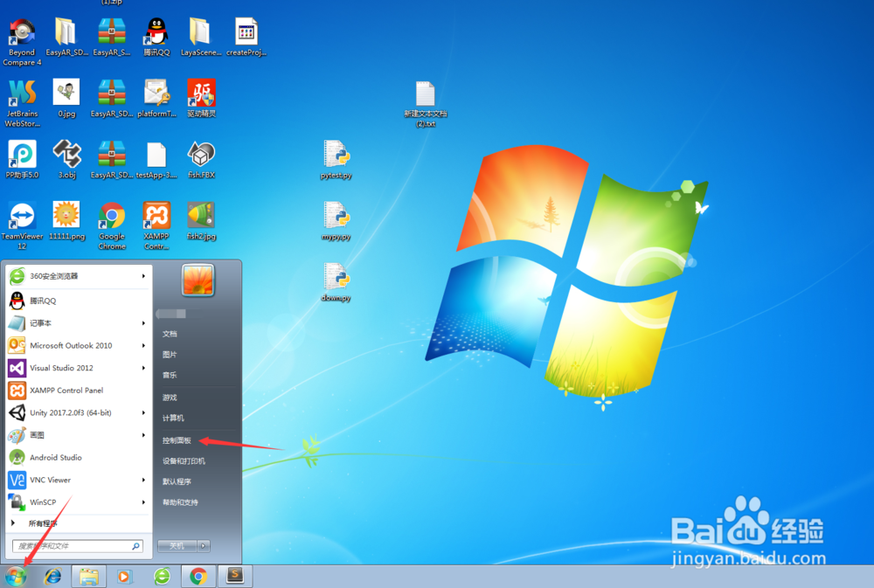Open Beyond Compare 4 desktop shortcut
The width and height of the screenshot is (874, 588).
tap(23, 42)
